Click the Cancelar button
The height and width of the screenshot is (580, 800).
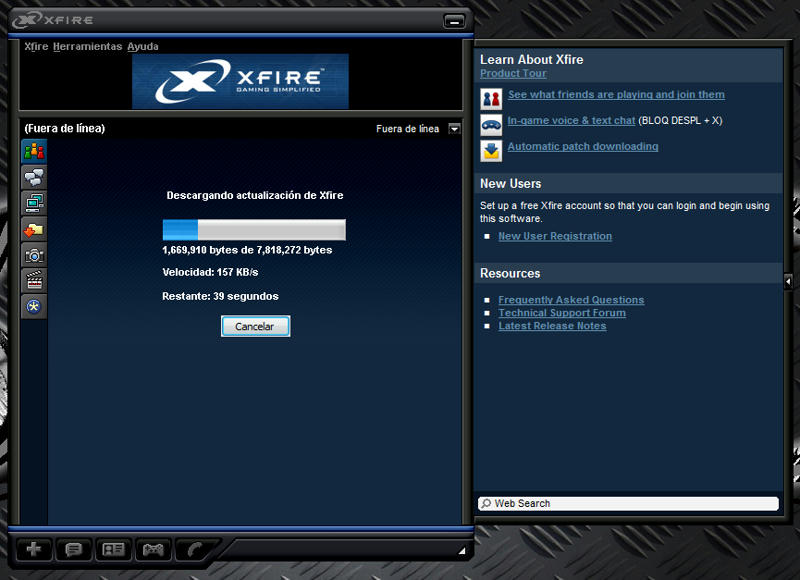point(256,326)
